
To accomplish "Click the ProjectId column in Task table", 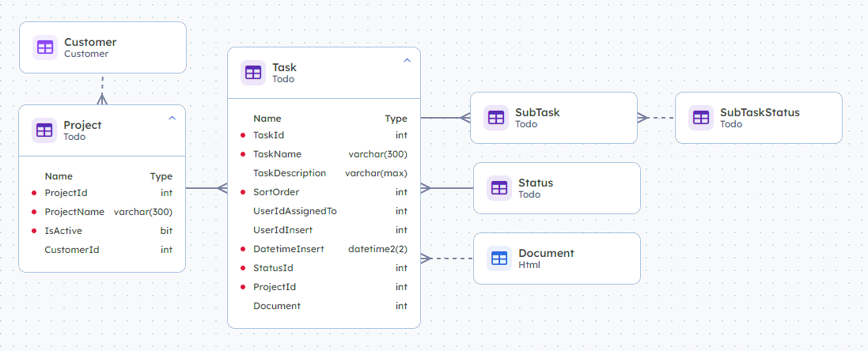I will tap(324, 287).
